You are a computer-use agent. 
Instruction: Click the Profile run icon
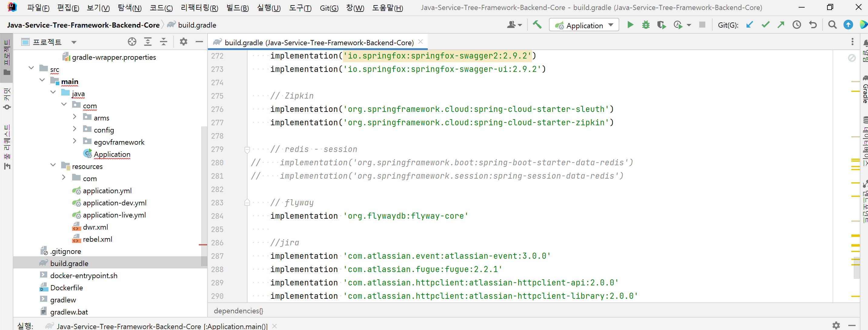tap(678, 25)
